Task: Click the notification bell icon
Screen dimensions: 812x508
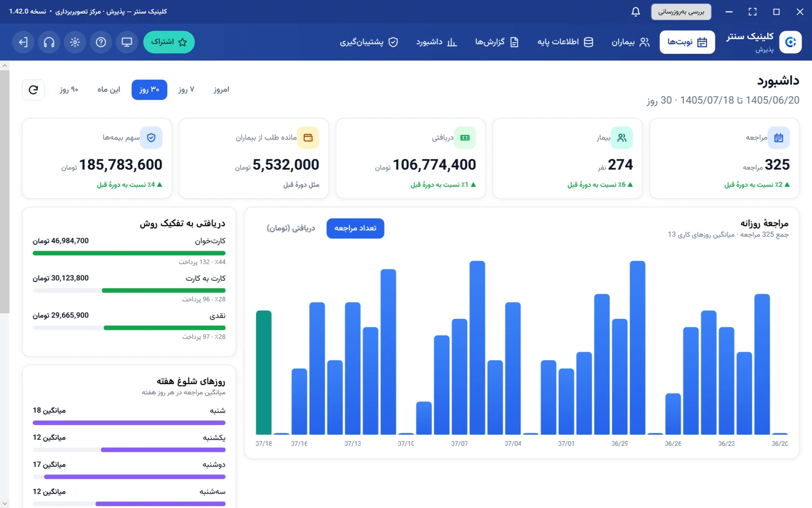Action: tap(635, 12)
